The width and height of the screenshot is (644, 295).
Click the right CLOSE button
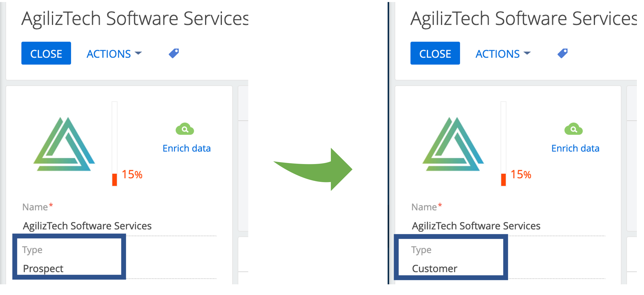435,53
